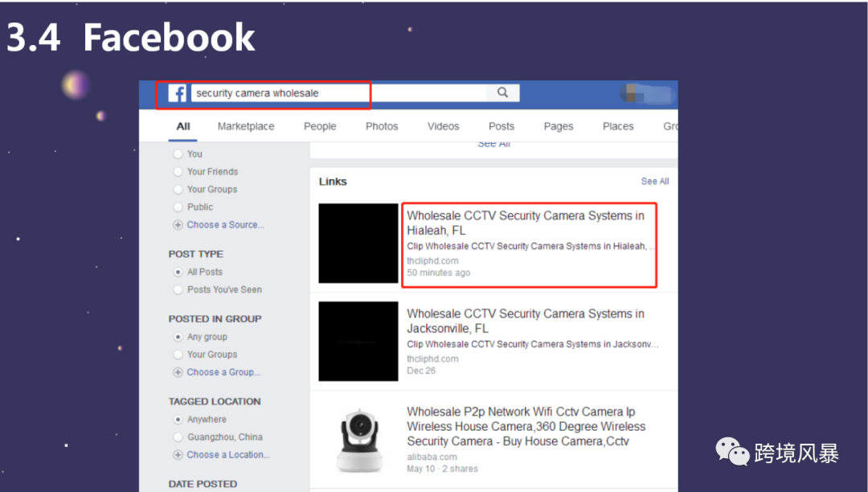Click the plus icon beside Choose a Source
This screenshot has height=492, width=868.
point(178,224)
